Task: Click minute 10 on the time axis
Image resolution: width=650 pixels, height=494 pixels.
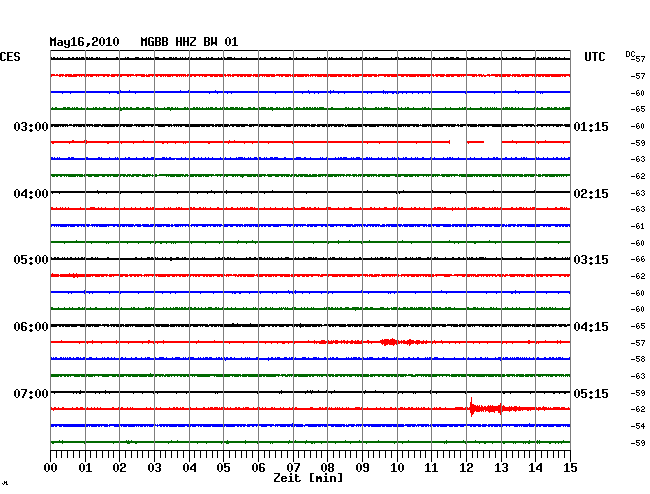Action: tap(397, 467)
